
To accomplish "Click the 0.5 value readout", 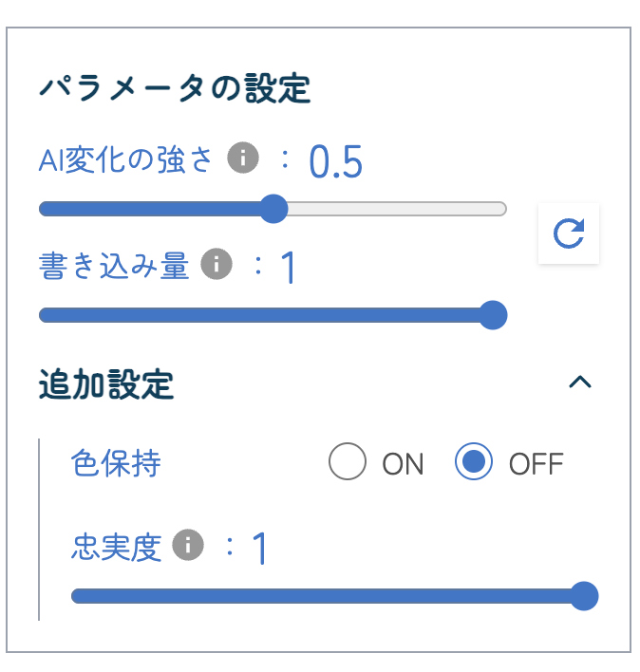I will [x=335, y=161].
